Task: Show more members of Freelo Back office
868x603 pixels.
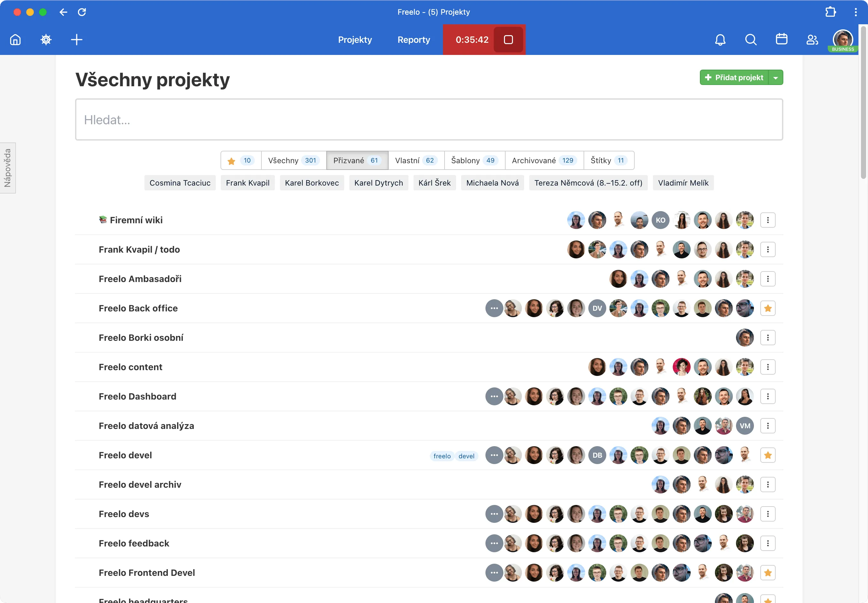Action: [494, 308]
